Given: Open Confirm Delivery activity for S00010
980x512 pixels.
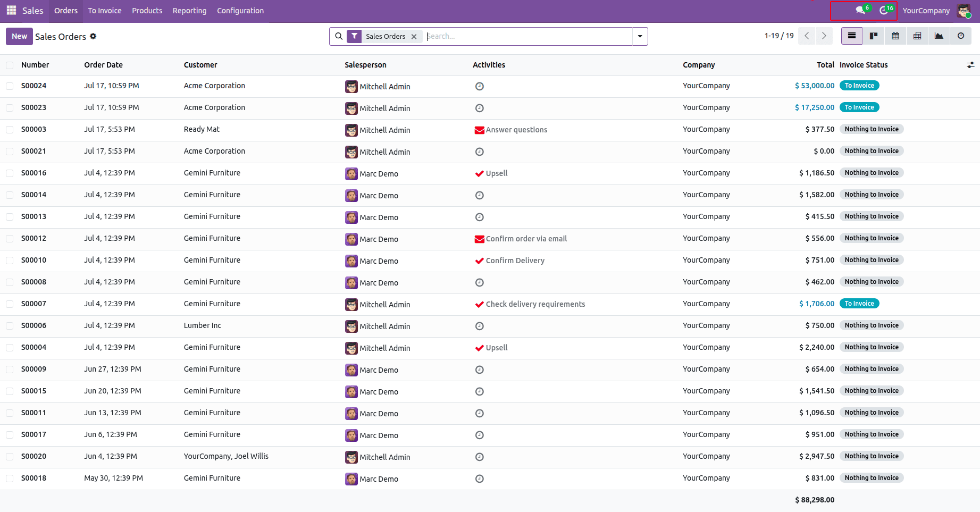Looking at the screenshot, I should click(x=509, y=261).
